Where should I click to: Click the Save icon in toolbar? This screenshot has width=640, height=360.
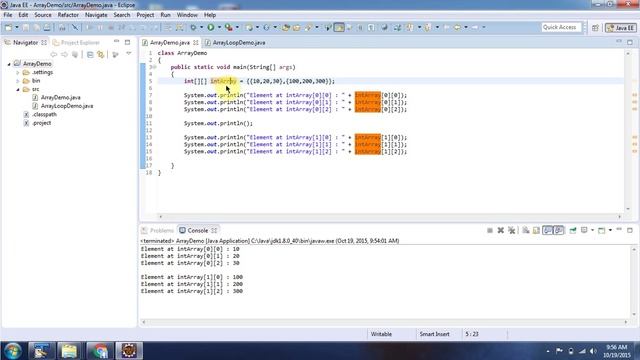pos(26,27)
